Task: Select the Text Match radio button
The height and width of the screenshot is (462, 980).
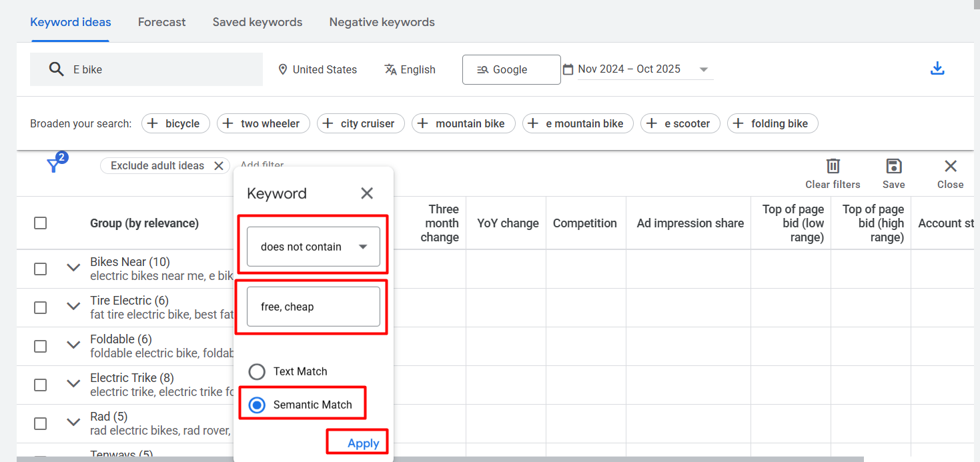Action: [x=257, y=371]
